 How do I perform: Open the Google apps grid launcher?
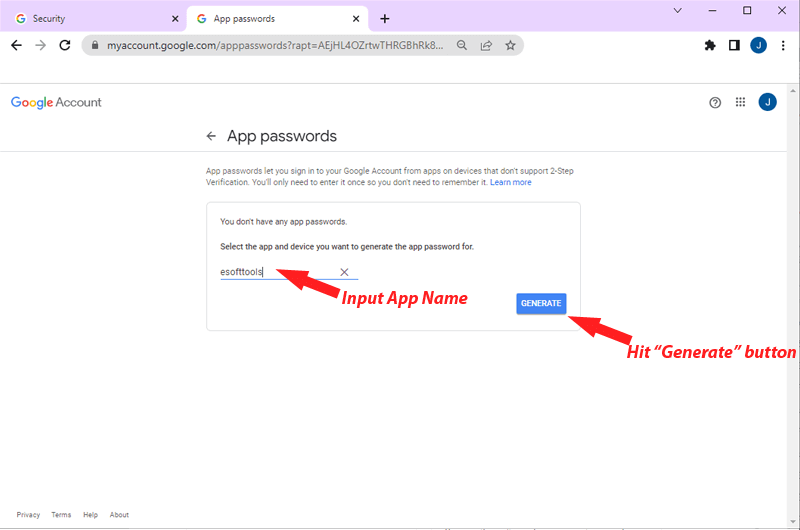click(741, 102)
